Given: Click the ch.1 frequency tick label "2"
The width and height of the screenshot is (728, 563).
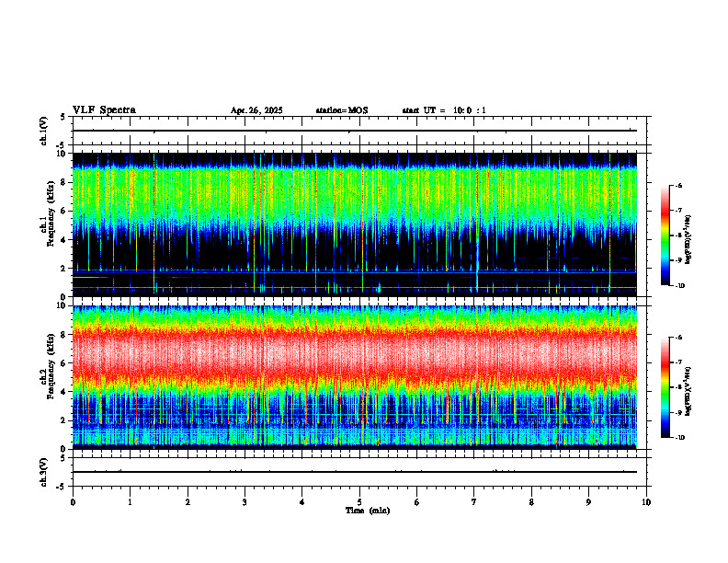Looking at the screenshot, I should pyautogui.click(x=64, y=269).
